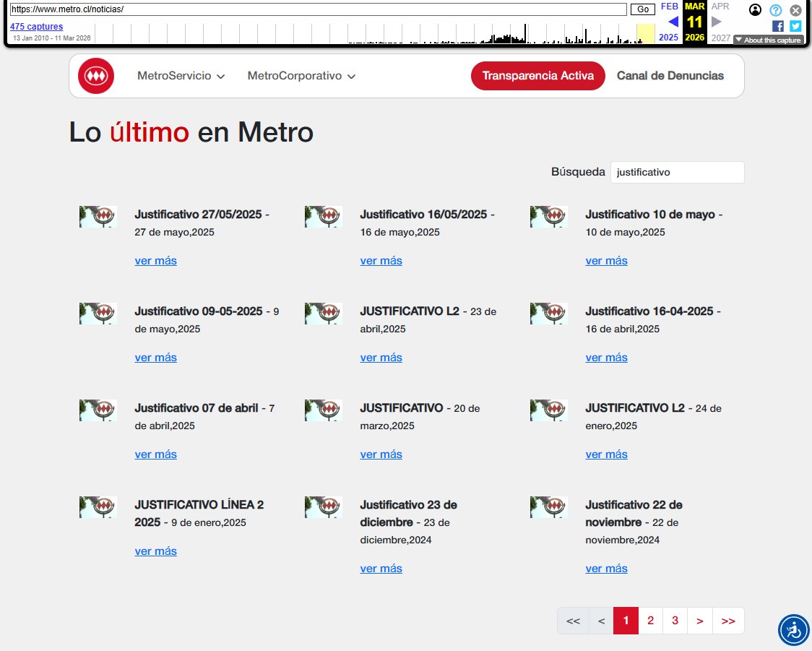Click the Justificativo 27/05/2025 title

(199, 215)
